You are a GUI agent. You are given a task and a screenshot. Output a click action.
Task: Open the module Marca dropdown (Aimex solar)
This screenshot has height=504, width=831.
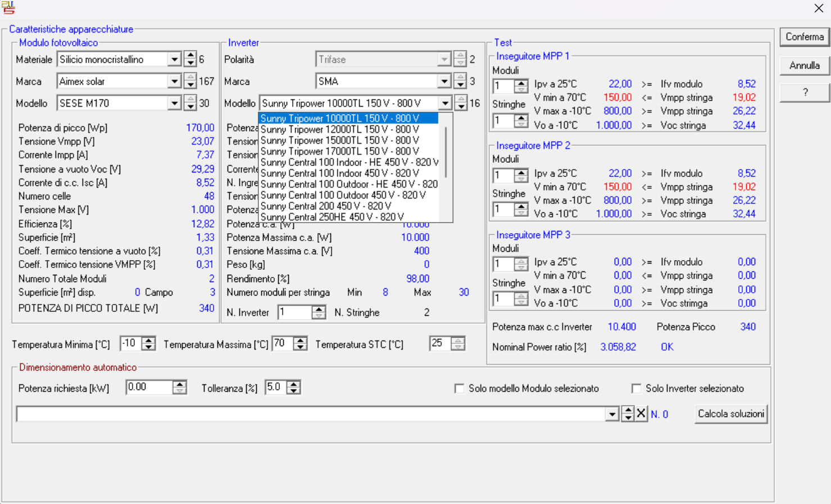click(x=174, y=81)
